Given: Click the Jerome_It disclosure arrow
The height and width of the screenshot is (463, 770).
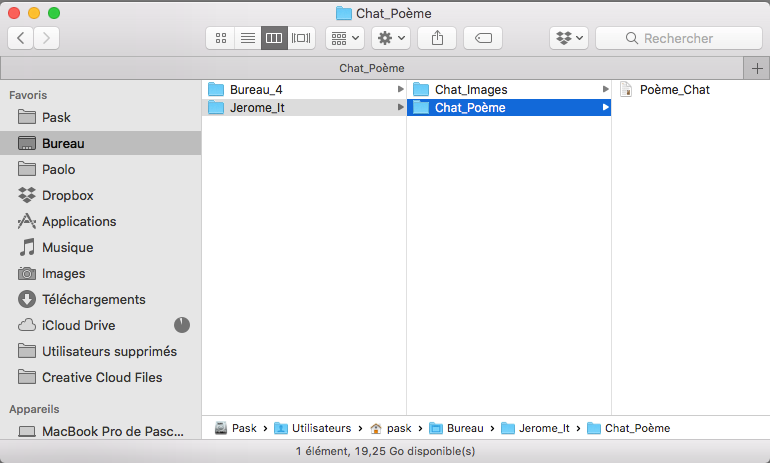Looking at the screenshot, I should (400, 108).
